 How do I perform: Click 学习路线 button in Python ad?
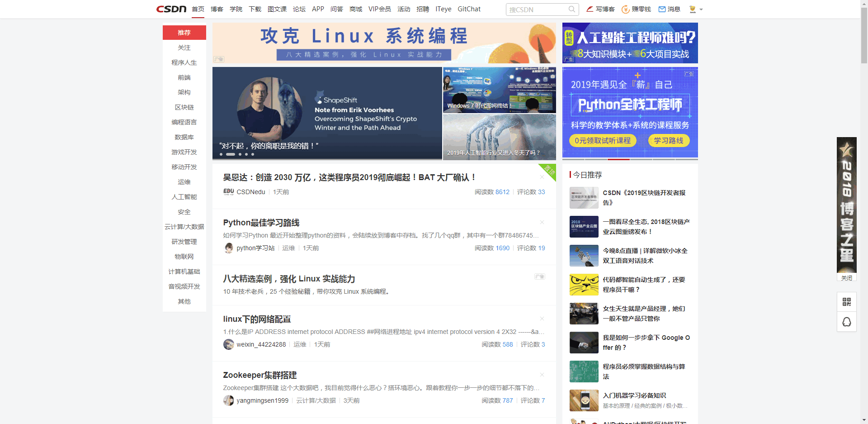669,141
